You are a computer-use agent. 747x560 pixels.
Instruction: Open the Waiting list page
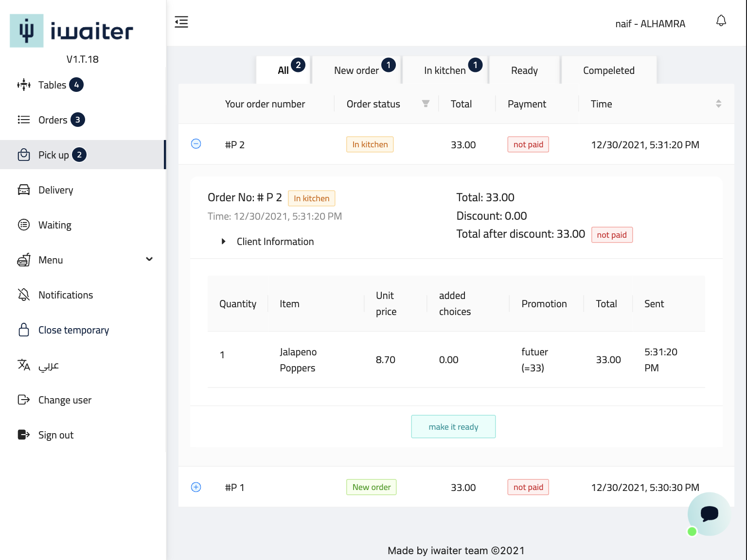pos(54,225)
